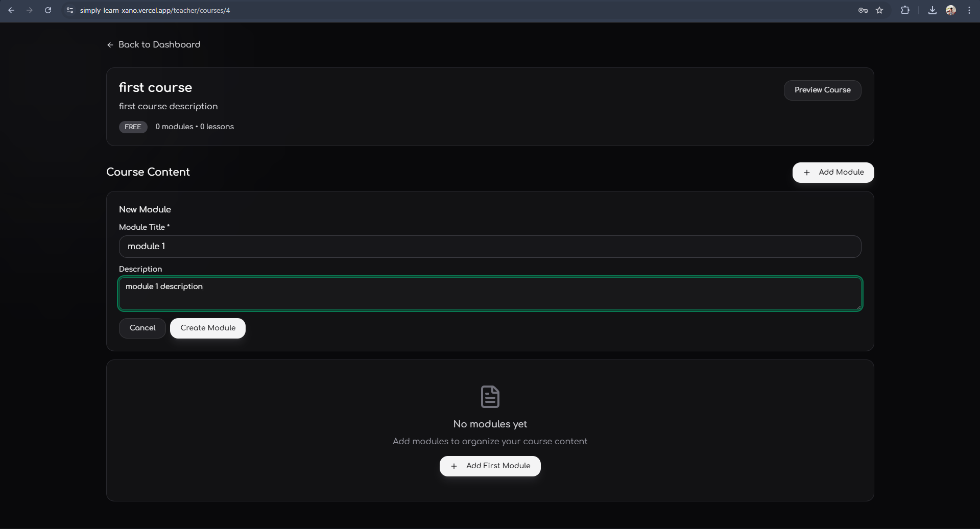Open the browser extensions puzzle icon
The height and width of the screenshot is (529, 980).
[x=905, y=10]
